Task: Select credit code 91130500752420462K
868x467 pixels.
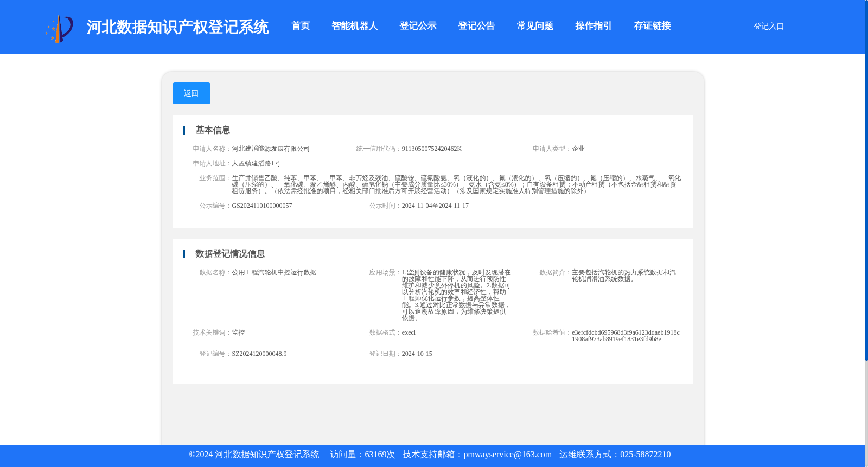Action: 432,149
